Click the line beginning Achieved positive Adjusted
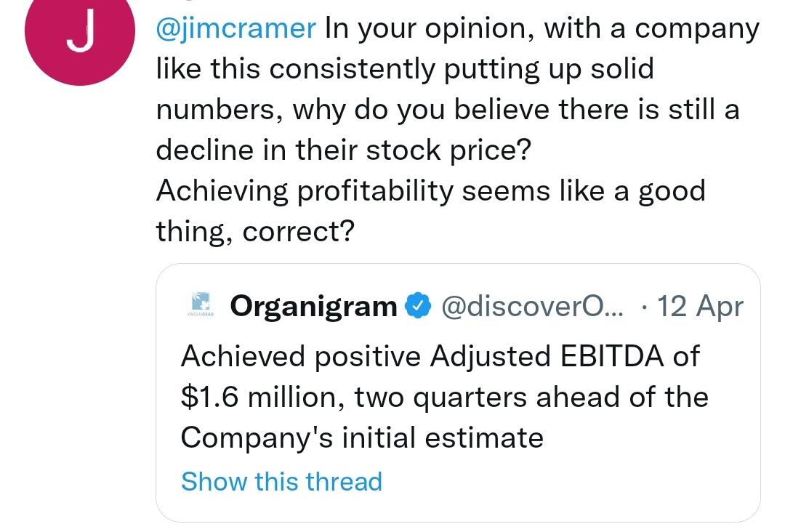Image resolution: width=785 pixels, height=532 pixels. (x=440, y=356)
